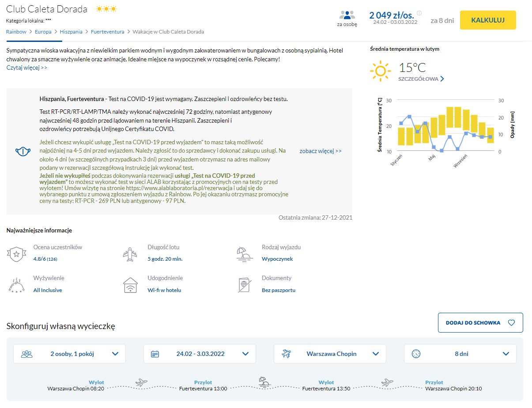The height and width of the screenshot is (408, 532).
Task: Click the Club Caleta Dorada title
Action: pyautogui.click(x=47, y=9)
